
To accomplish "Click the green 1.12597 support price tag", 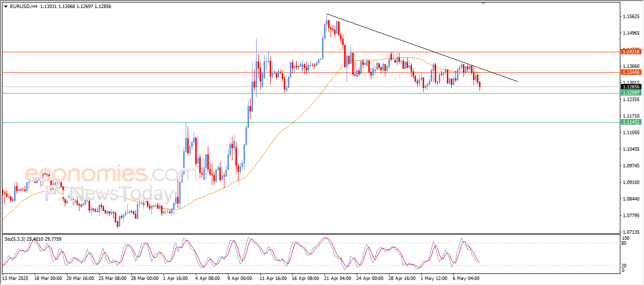I will (x=631, y=93).
